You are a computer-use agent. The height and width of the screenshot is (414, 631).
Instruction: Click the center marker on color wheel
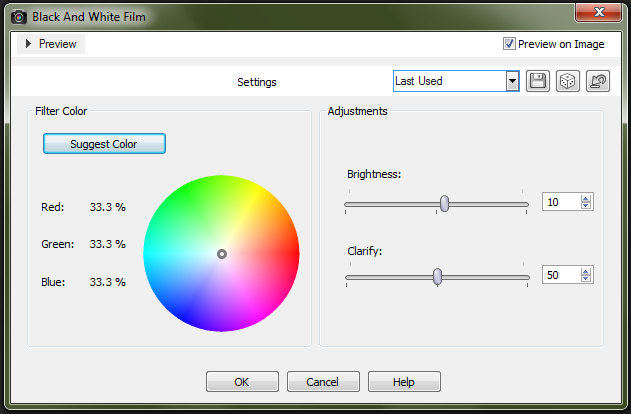coord(222,254)
